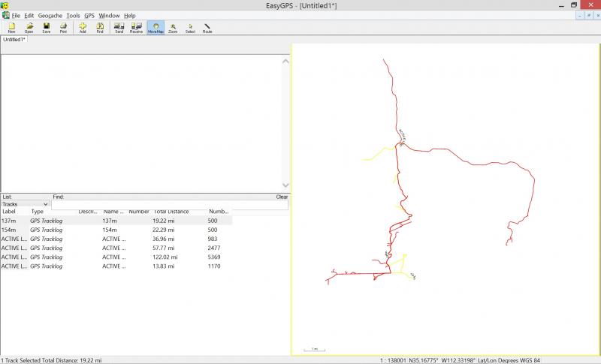Click the EasyGPS smiley icon in title bar
Viewport: 601px width, 364px height.
click(x=5, y=5)
